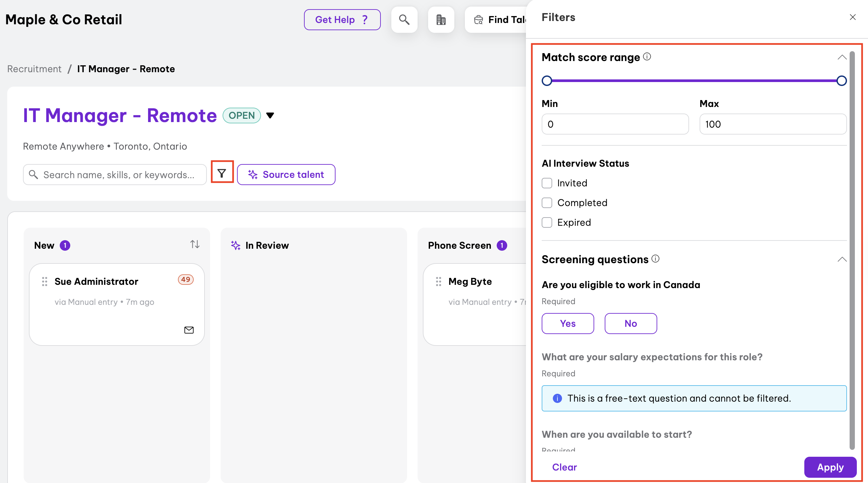Screen dimensions: 868x483
Task: Click drag handle on Meg Byte card
Action: click(438, 281)
